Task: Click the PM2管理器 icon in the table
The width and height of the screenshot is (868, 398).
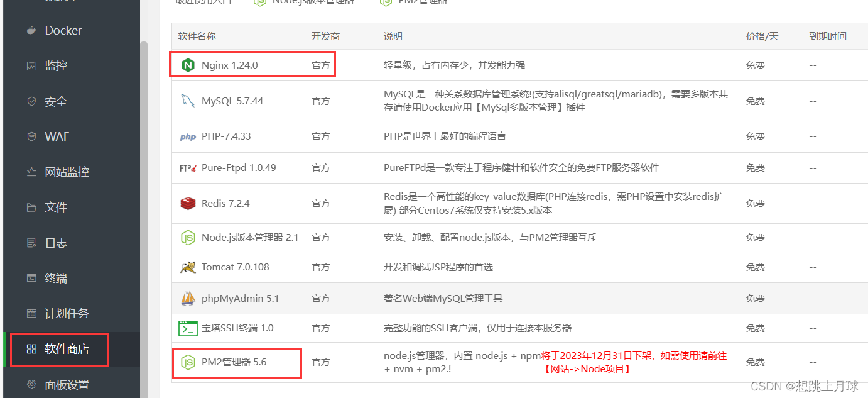Action: click(x=188, y=362)
